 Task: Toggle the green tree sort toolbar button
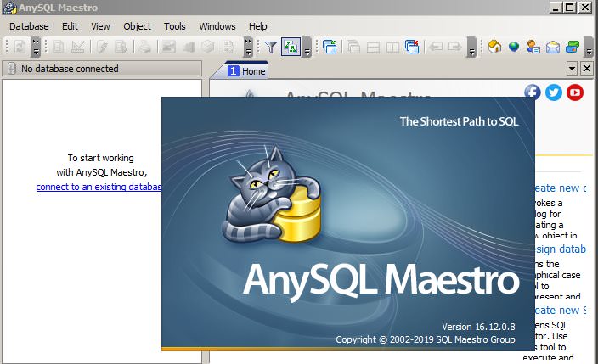291,47
